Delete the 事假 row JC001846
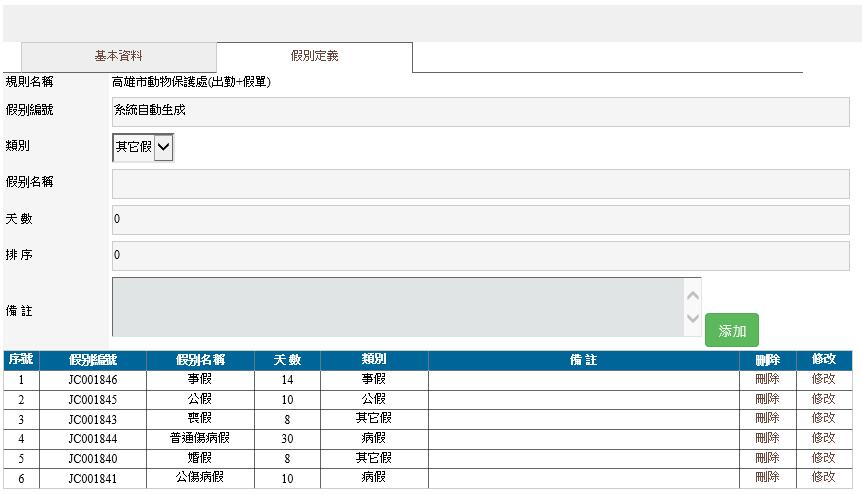 coord(767,380)
